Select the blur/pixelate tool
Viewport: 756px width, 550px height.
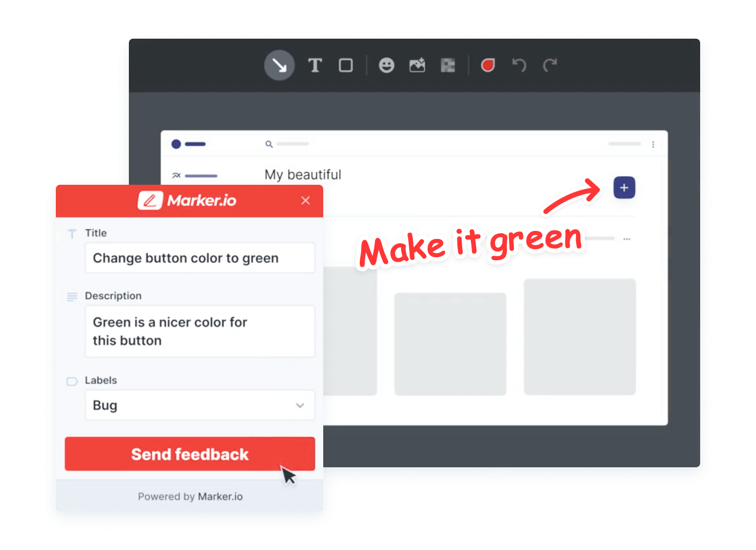pos(448,66)
